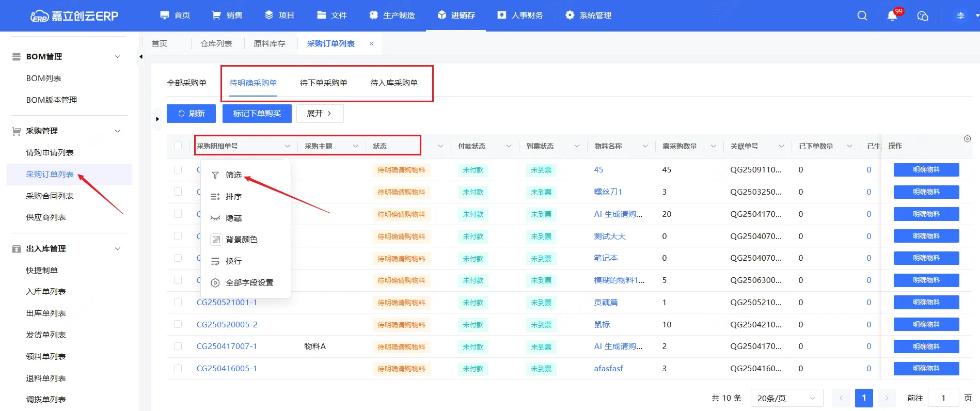This screenshot has height=411, width=980.
Task: Close the 采购订单列表 tab
Action: (371, 44)
